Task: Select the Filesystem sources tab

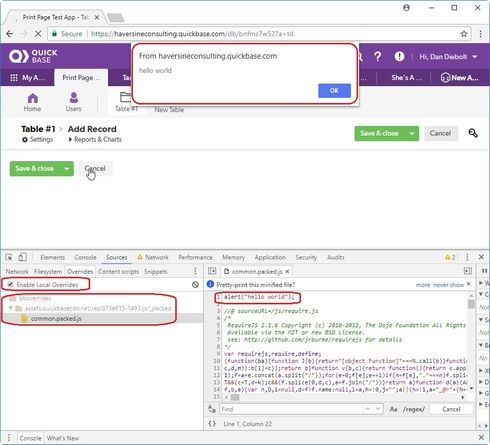Action: tap(48, 272)
